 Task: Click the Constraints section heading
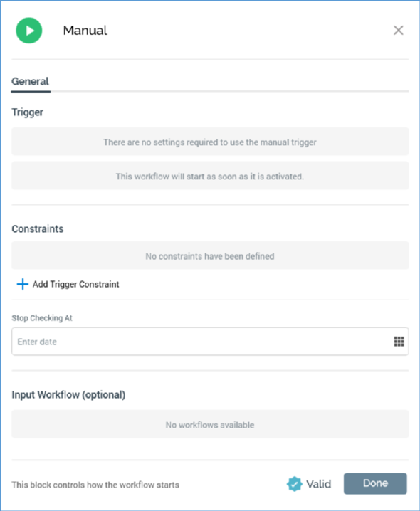click(x=38, y=228)
